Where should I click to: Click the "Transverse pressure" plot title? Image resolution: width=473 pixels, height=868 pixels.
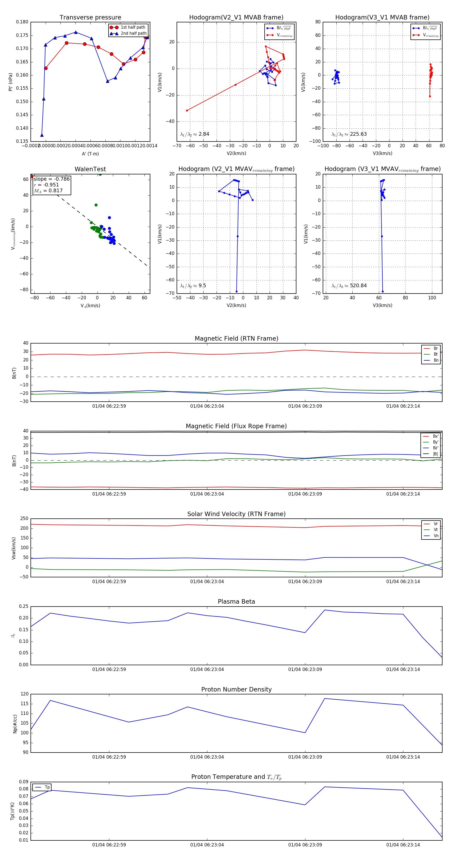tap(90, 18)
